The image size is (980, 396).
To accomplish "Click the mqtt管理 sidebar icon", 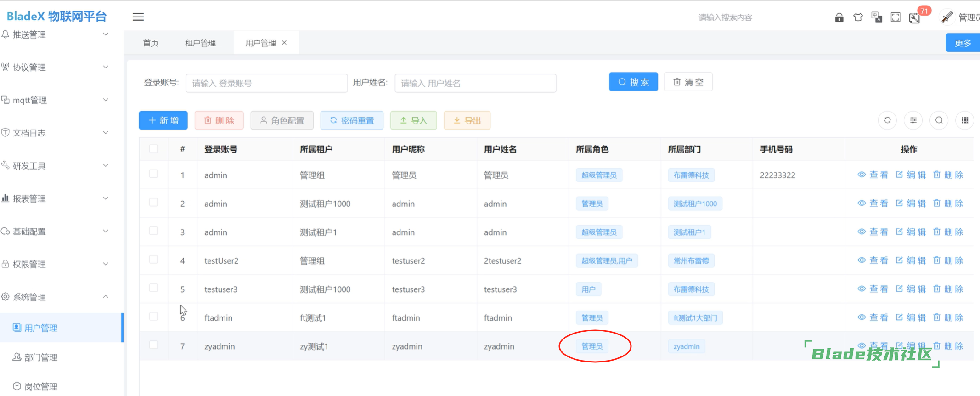I will [x=6, y=100].
